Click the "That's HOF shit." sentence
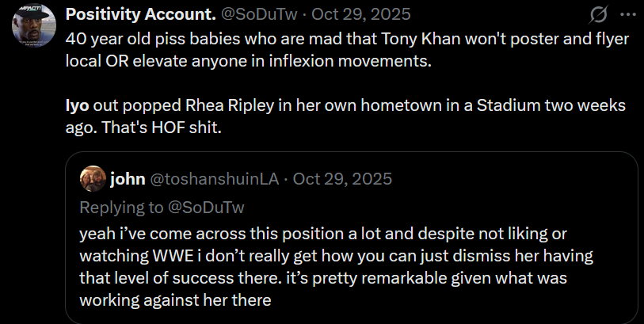The height and width of the screenshot is (324, 644). pyautogui.click(x=170, y=126)
